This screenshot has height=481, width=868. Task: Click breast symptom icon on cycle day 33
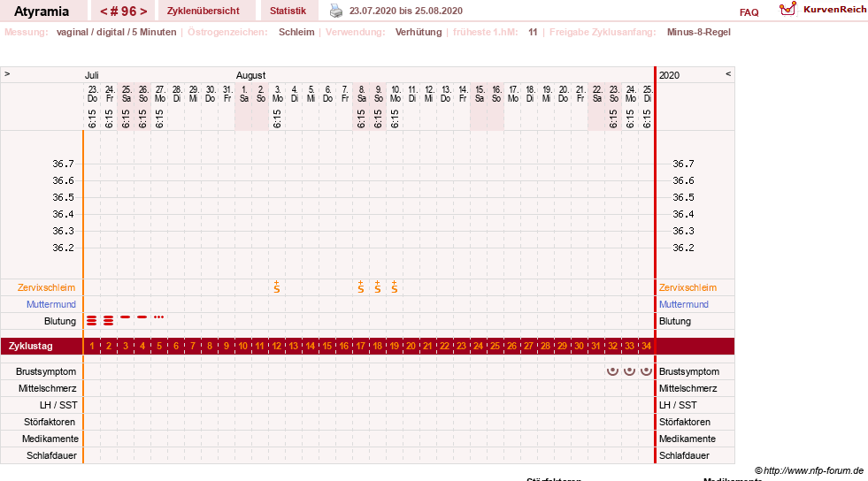(x=629, y=371)
